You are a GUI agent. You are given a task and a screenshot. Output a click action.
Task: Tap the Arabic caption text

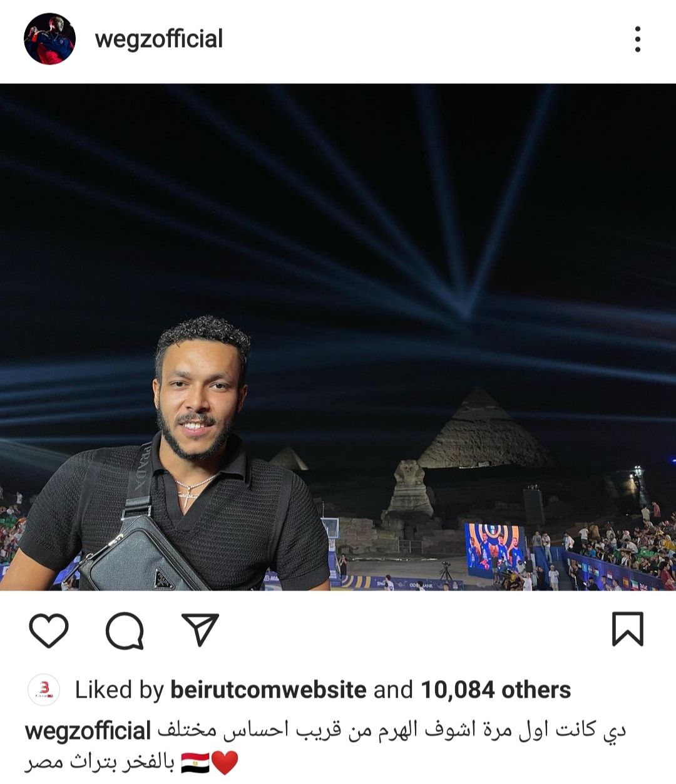point(391,731)
